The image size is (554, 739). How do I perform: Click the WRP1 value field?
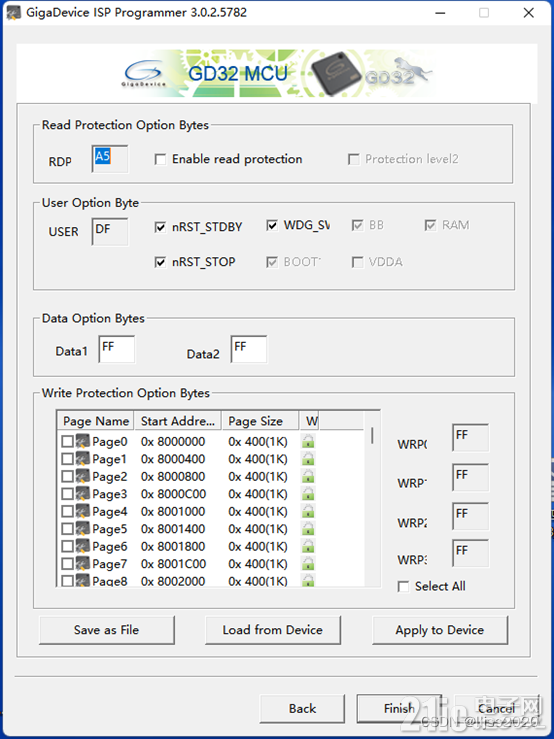click(x=471, y=477)
